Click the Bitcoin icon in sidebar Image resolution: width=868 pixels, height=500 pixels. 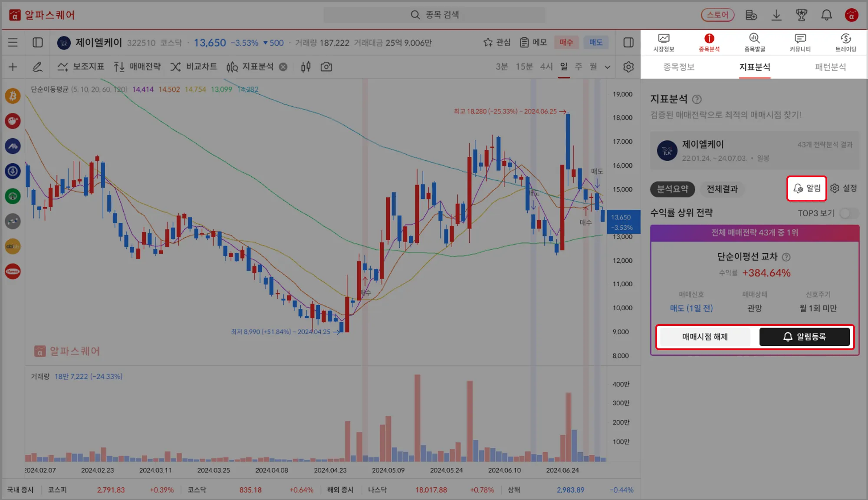[13, 96]
